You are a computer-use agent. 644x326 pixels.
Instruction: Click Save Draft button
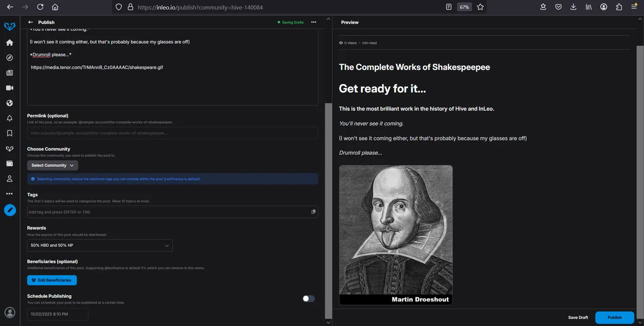[578, 317]
